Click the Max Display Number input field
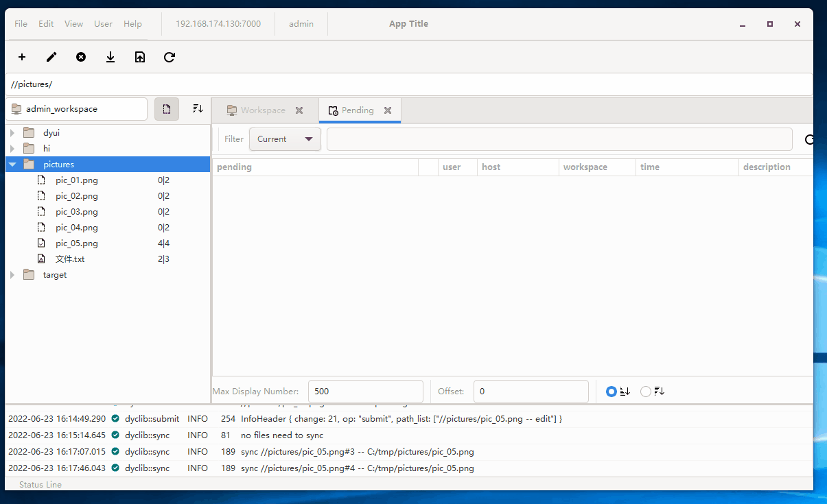This screenshot has height=504, width=827. click(365, 392)
